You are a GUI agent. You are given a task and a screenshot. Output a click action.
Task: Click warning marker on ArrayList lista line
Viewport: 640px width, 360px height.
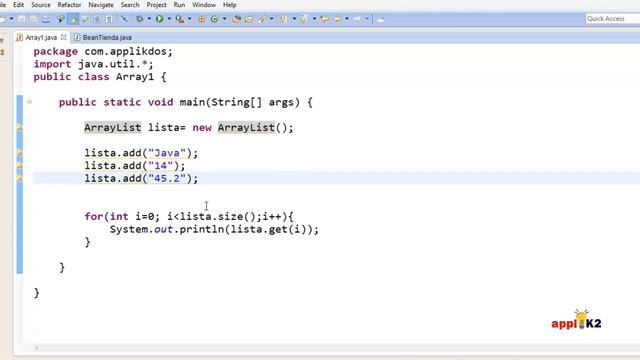(x=19, y=128)
